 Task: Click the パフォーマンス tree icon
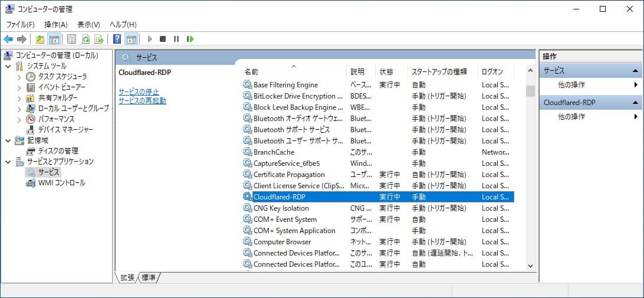click(31, 119)
